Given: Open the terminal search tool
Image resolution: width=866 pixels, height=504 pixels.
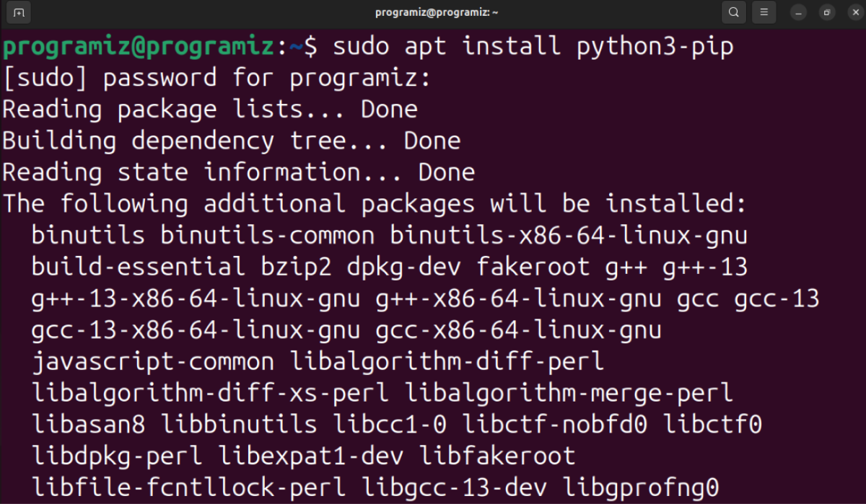Looking at the screenshot, I should 733,12.
